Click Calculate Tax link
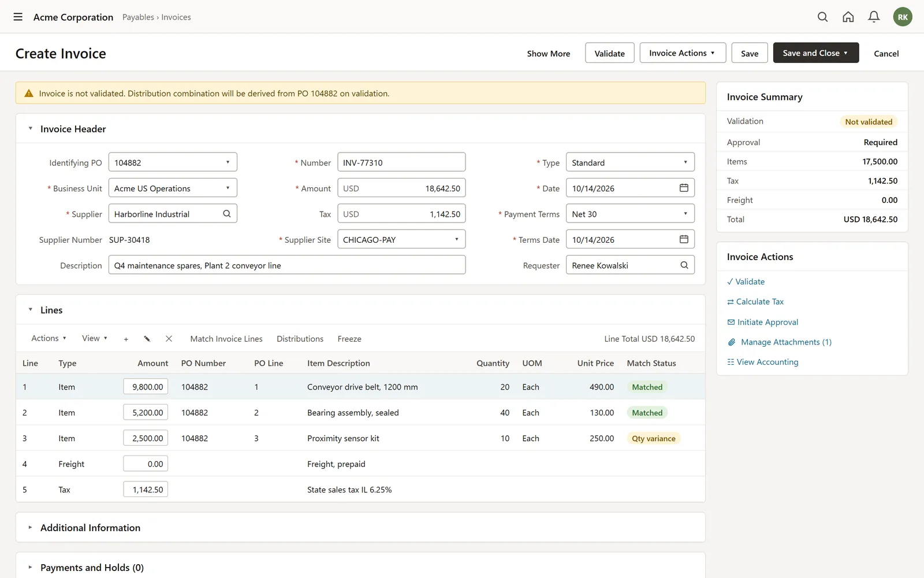Image resolution: width=924 pixels, height=578 pixels. coord(755,302)
